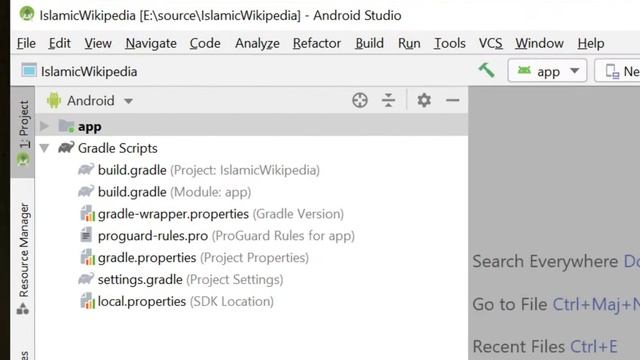Open the Refactor menu

click(x=317, y=43)
